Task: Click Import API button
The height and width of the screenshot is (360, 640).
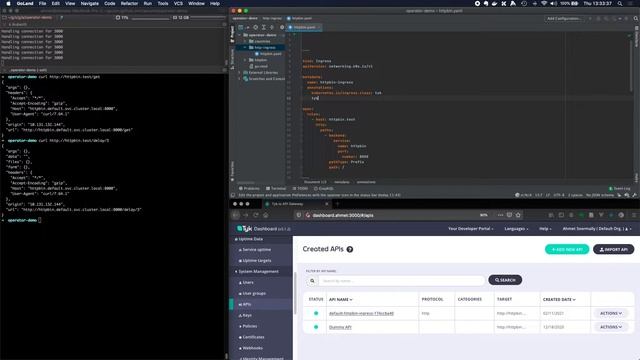Action: coord(613,249)
